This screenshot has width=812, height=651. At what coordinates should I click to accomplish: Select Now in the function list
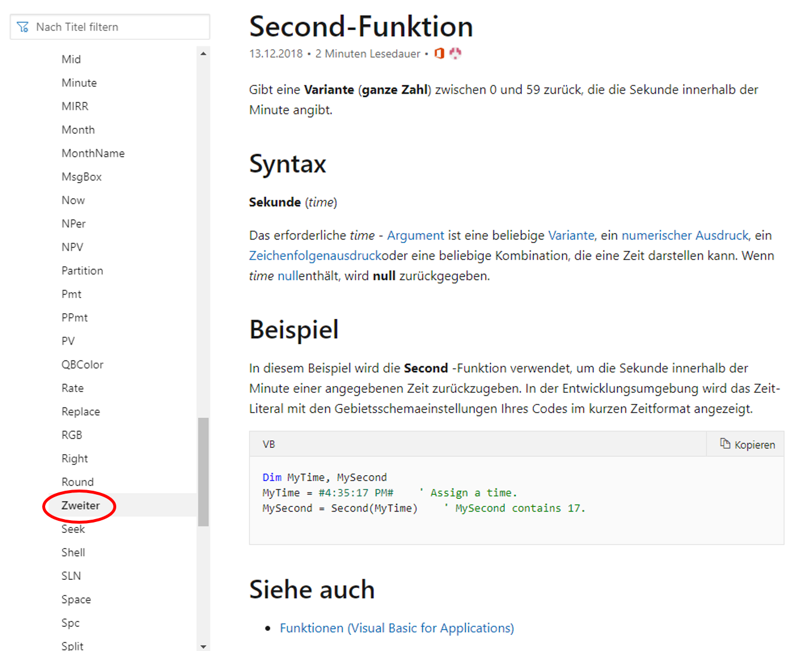pyautogui.click(x=73, y=200)
